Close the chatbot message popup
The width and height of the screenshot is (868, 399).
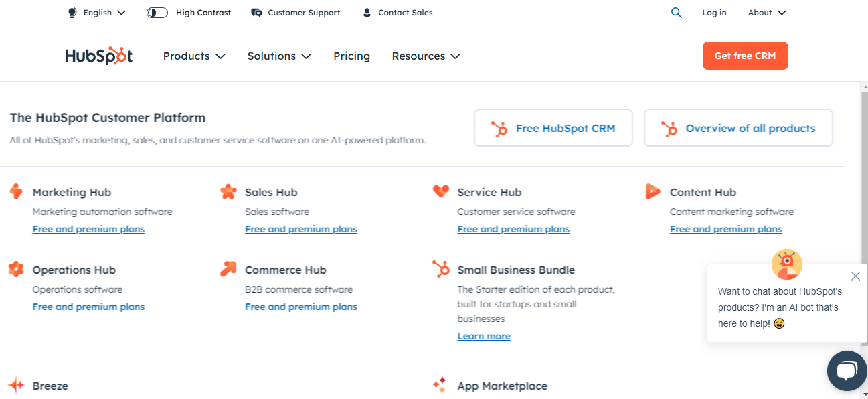(x=855, y=276)
